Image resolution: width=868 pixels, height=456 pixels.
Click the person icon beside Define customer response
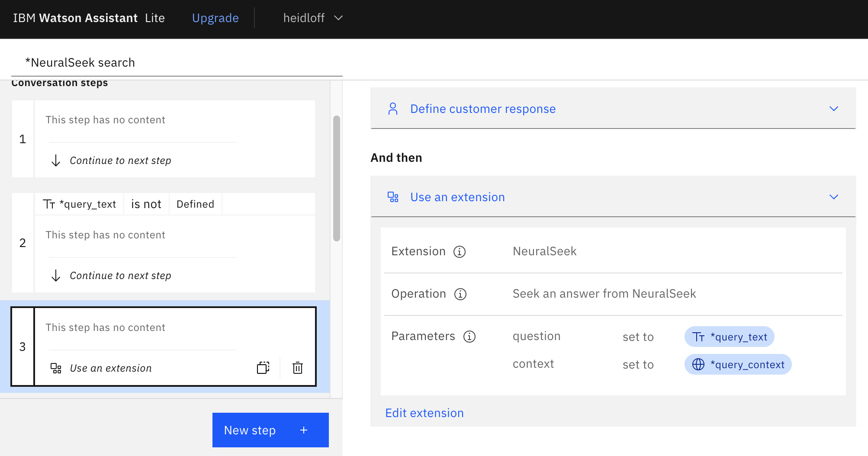coord(393,109)
